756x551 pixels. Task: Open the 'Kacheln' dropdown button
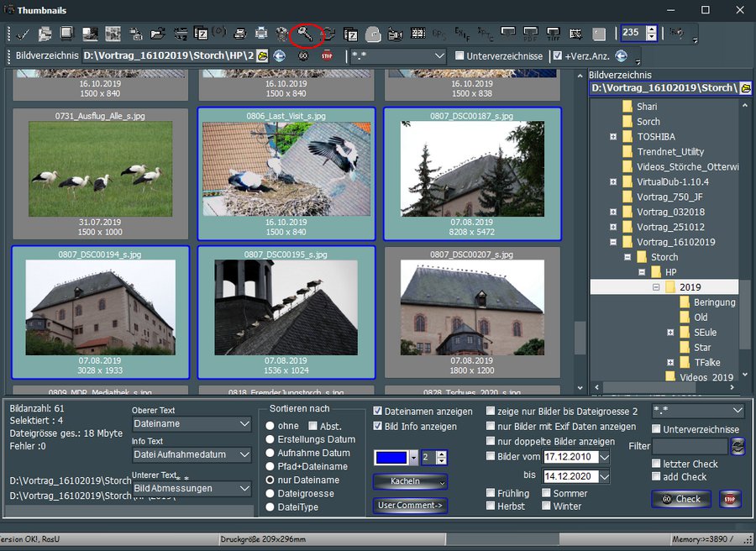410,482
